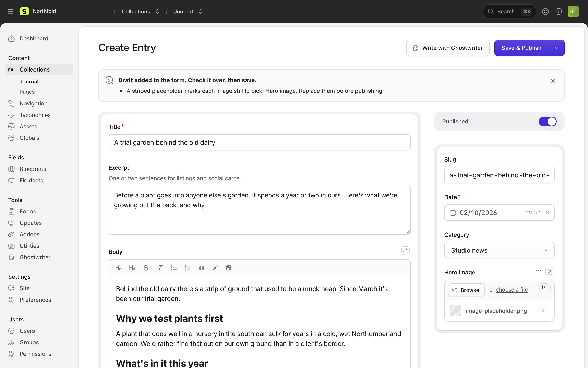Click into the Excerpt textarea
The width and height of the screenshot is (588, 368).
[259, 210]
